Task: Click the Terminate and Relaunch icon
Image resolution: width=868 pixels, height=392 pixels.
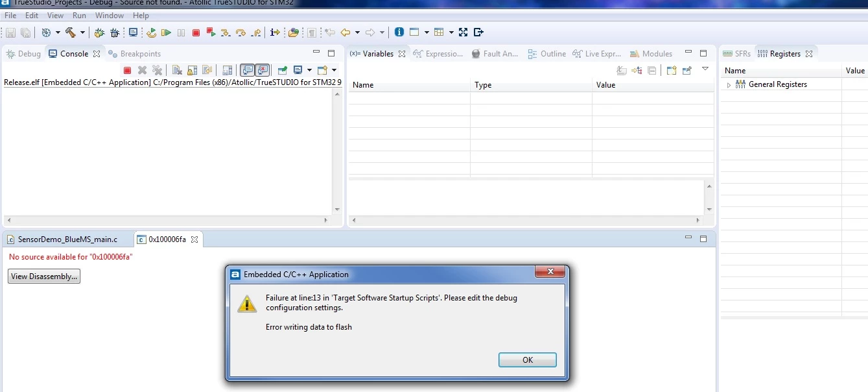Action: 210,32
